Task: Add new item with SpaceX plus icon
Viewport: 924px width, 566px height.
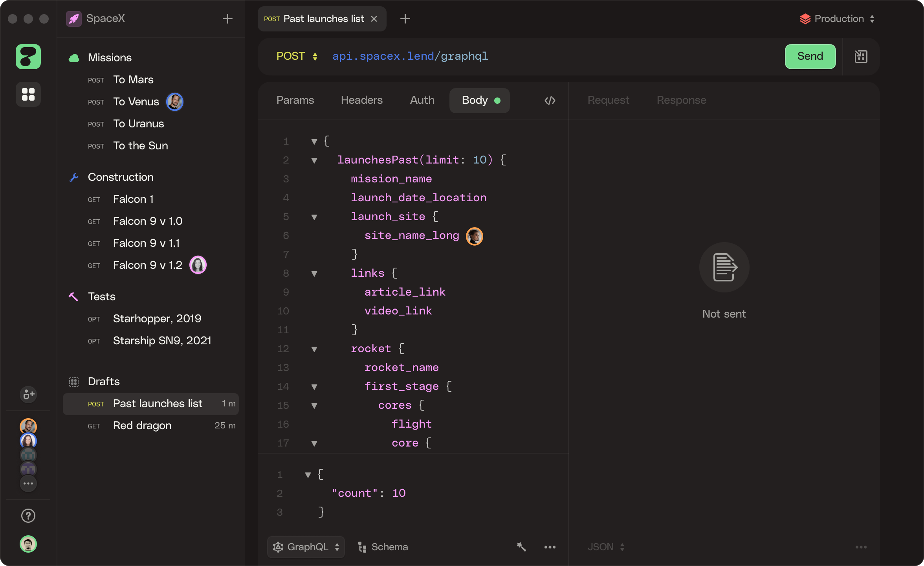Action: point(227,18)
